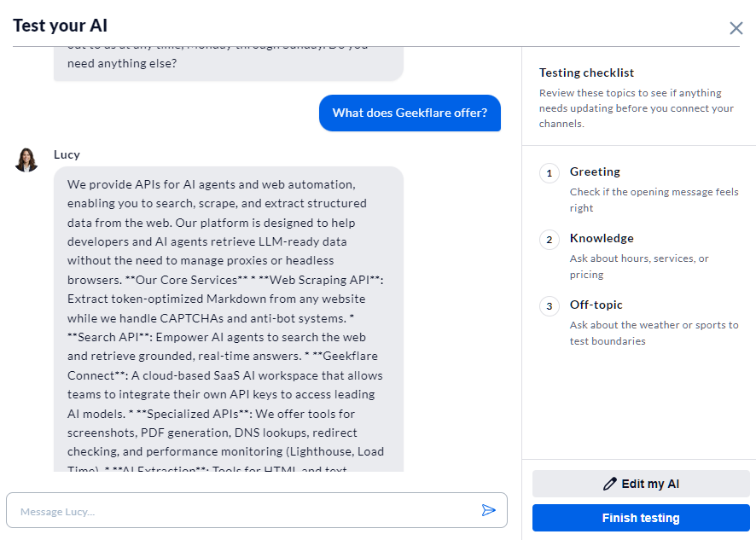This screenshot has width=756, height=540.
Task: Click Lucy's avatar photo
Action: [26, 160]
